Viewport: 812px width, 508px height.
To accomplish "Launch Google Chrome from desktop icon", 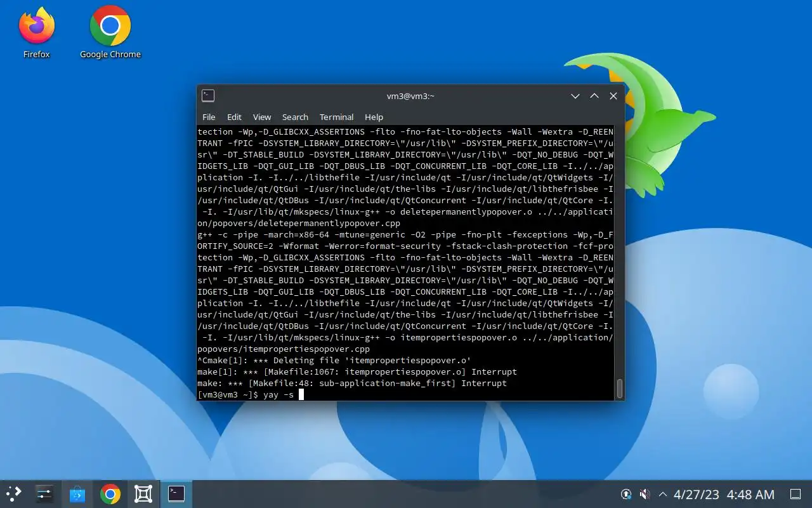I will point(110,33).
